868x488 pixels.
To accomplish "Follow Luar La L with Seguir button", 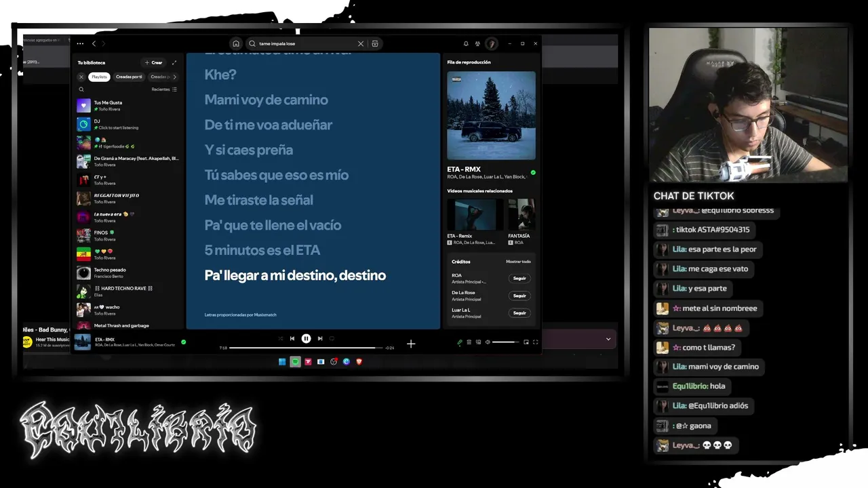I will click(519, 312).
